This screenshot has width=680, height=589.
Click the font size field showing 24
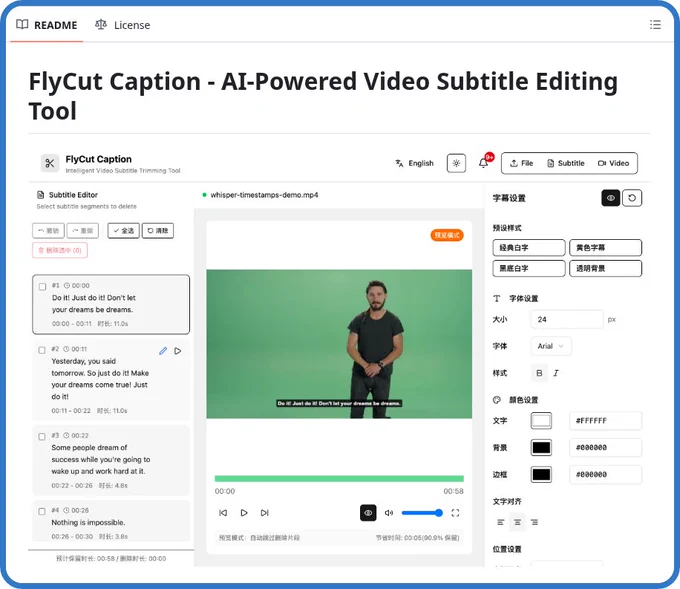[567, 320]
